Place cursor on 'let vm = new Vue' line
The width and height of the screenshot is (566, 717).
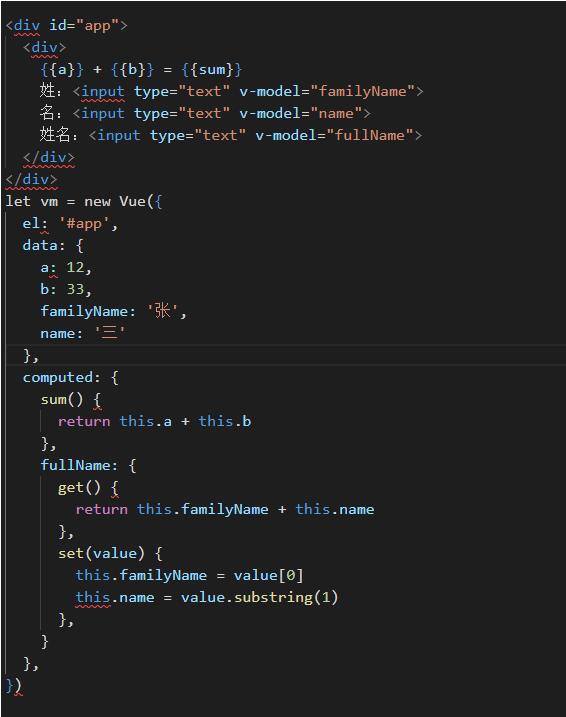coord(84,201)
